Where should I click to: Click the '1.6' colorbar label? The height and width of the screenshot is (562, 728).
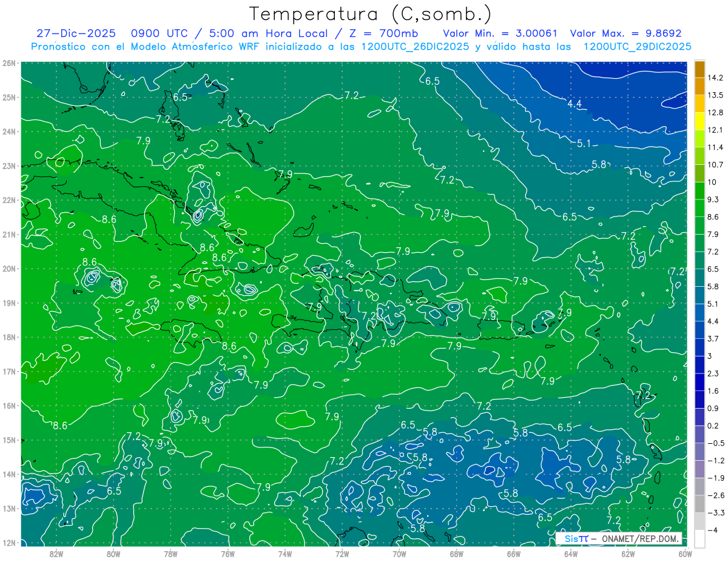click(713, 391)
